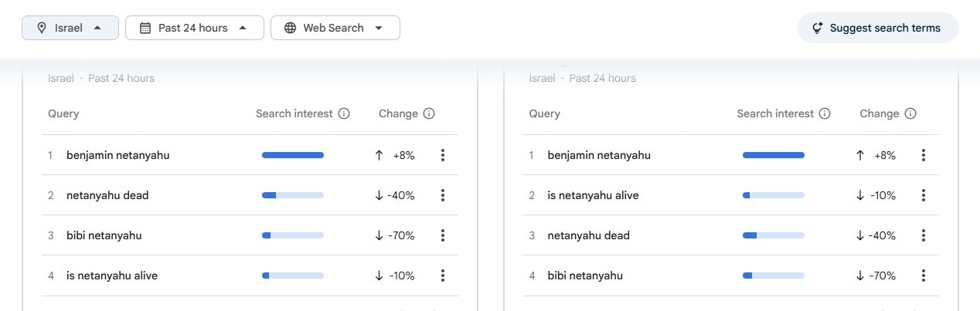
Task: Open three-dot menu for right 'netanyahu dead' row
Action: [924, 235]
